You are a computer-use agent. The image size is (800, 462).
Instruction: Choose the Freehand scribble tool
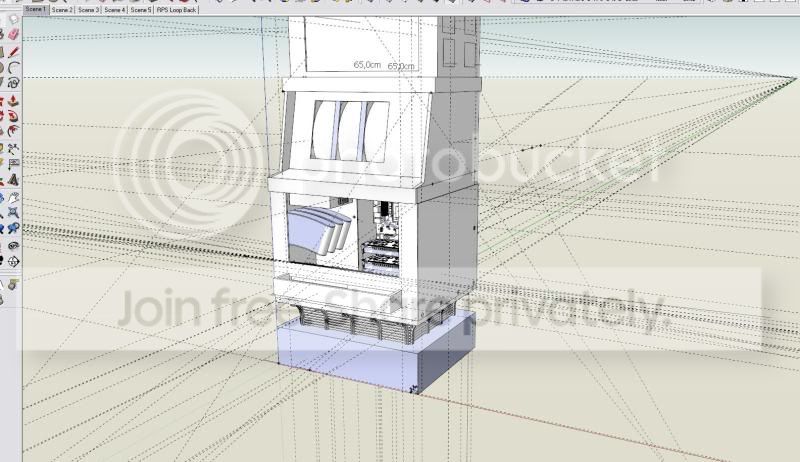pos(14,82)
